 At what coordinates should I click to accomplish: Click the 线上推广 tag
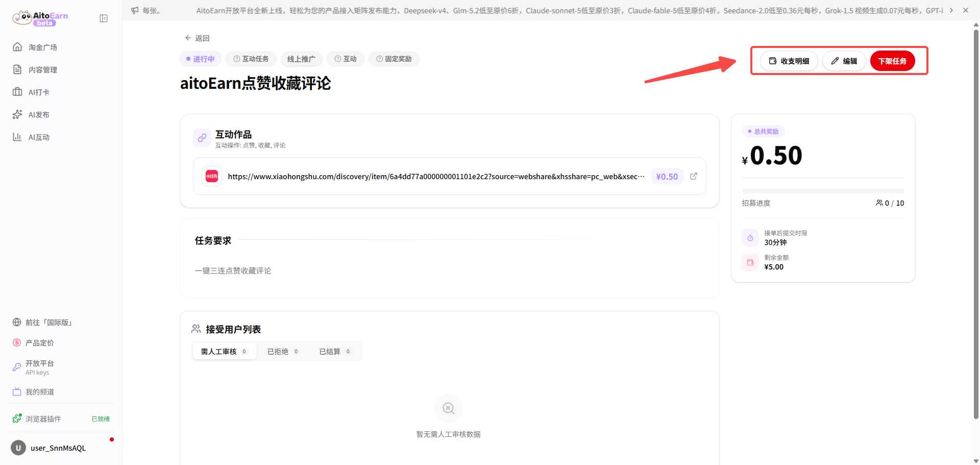(301, 59)
